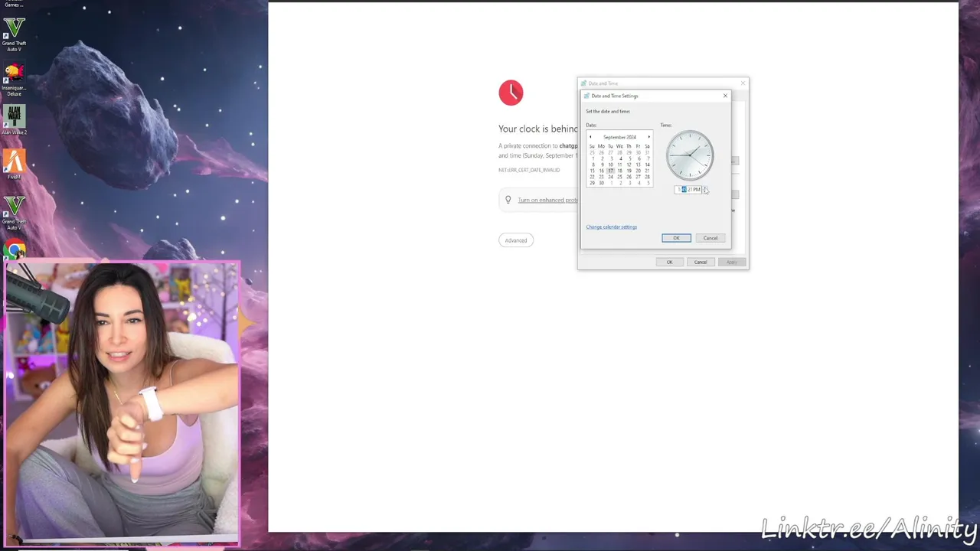Click OK in the background Date and Time window
Image resolution: width=980 pixels, height=551 pixels.
[x=669, y=262]
